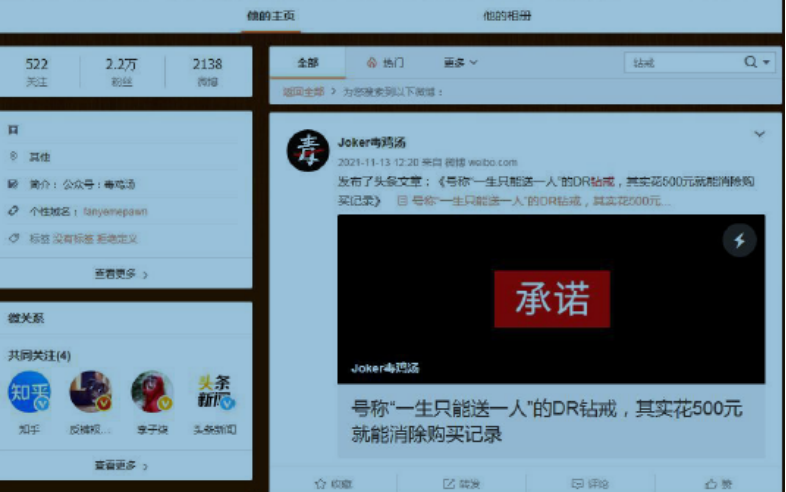This screenshot has width=786, height=492.
Task: Click the comment icon under post
Action: tap(577, 483)
